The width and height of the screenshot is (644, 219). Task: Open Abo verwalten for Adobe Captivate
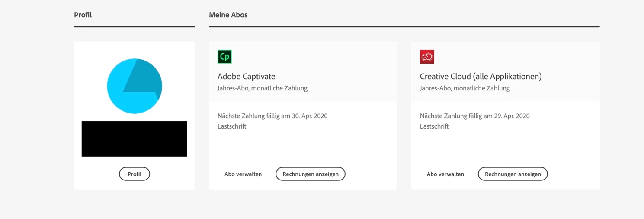[243, 174]
